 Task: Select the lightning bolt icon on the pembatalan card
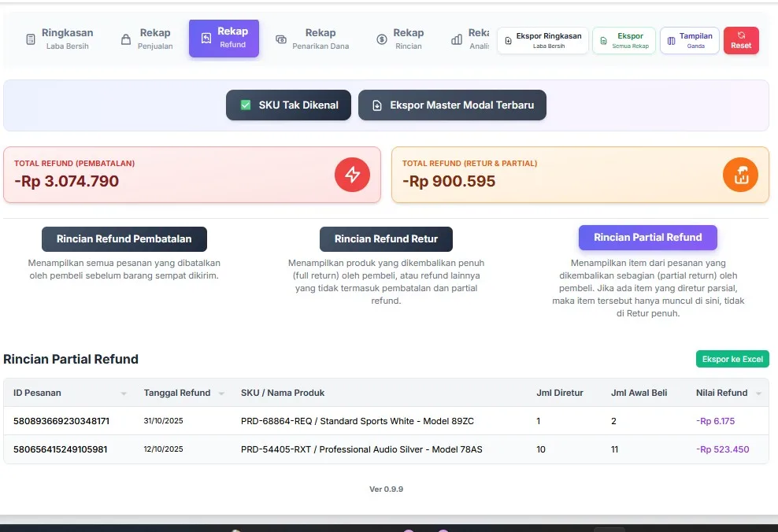pos(352,174)
